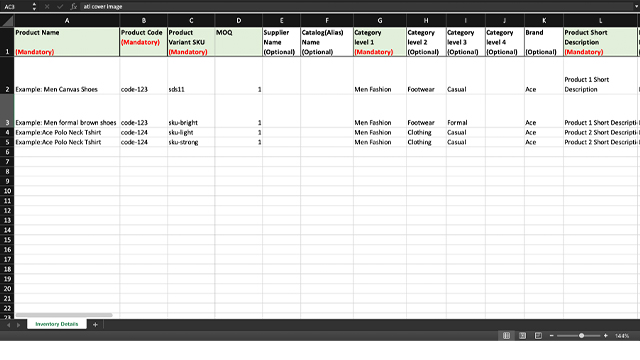Expand the formula bar with the right-end arrow
This screenshot has width=640, height=360.
point(636,7)
